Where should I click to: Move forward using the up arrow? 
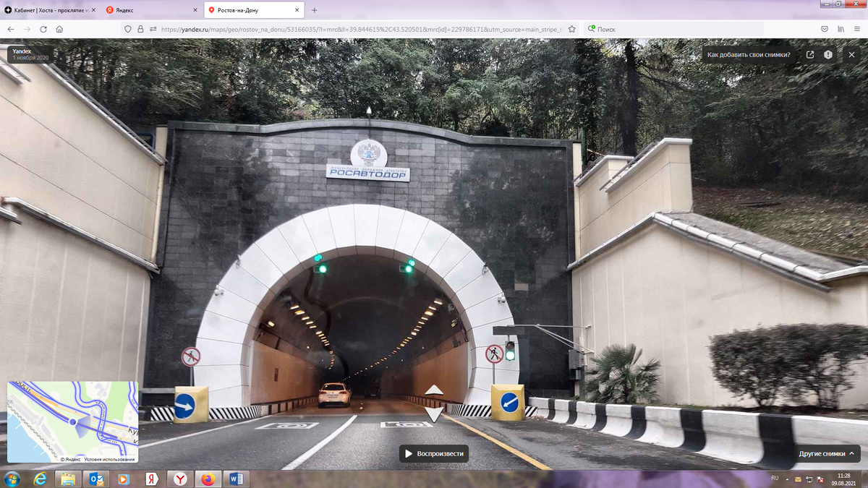point(433,390)
